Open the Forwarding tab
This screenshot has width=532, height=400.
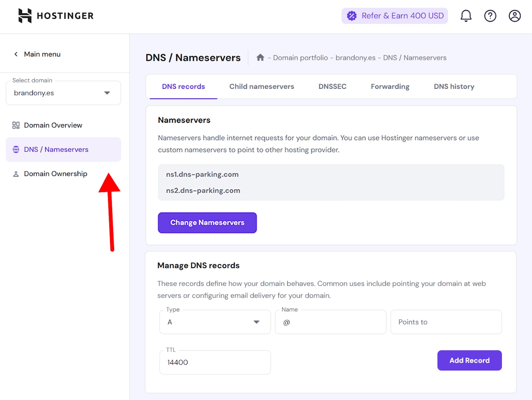pyautogui.click(x=390, y=87)
